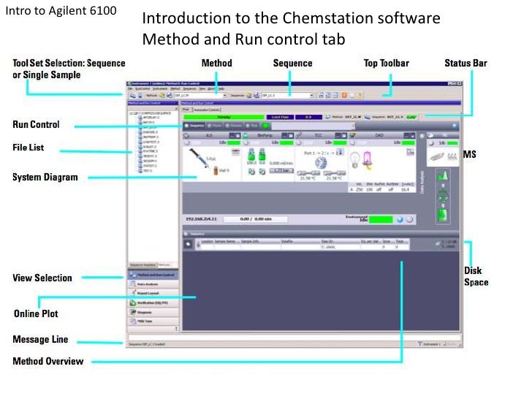
Task: Open the Diagnosis view
Action: pyautogui.click(x=153, y=312)
